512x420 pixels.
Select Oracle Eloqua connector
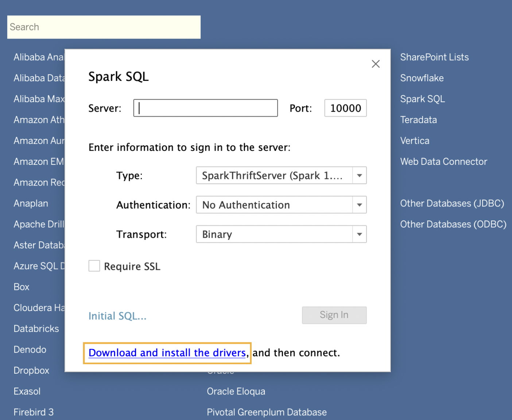click(236, 391)
